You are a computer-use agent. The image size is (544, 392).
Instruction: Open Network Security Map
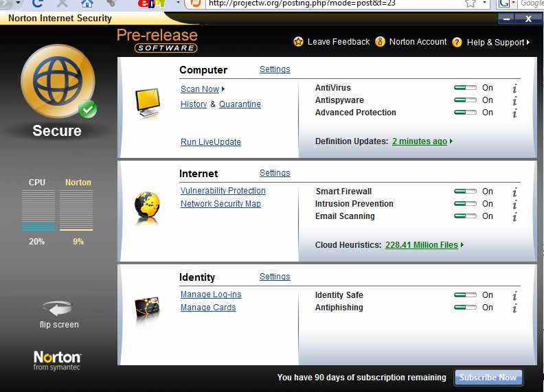(x=220, y=204)
